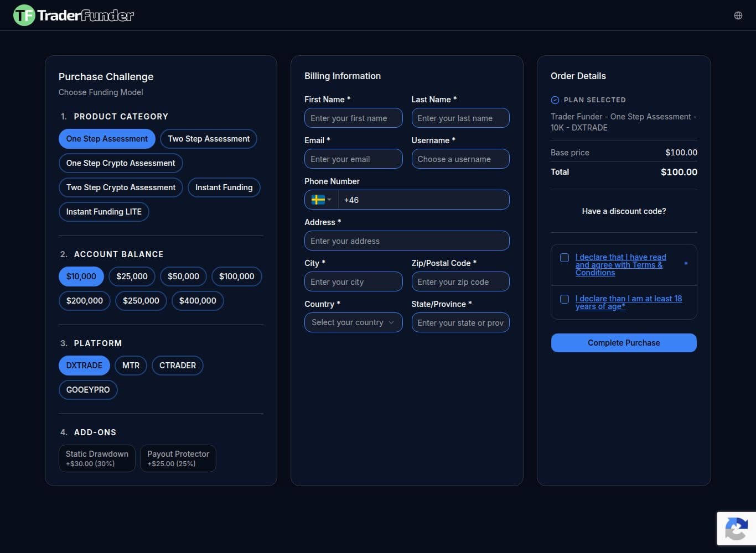
Task: Click the City input field
Action: coord(353,281)
